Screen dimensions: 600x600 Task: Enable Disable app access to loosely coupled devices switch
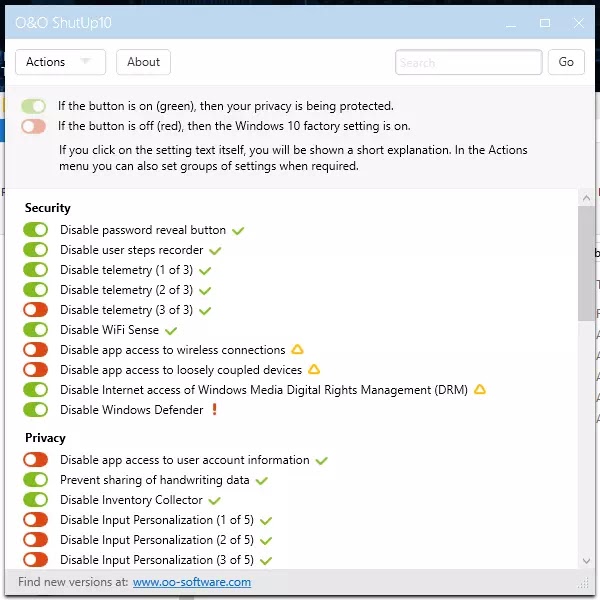pyautogui.click(x=36, y=370)
